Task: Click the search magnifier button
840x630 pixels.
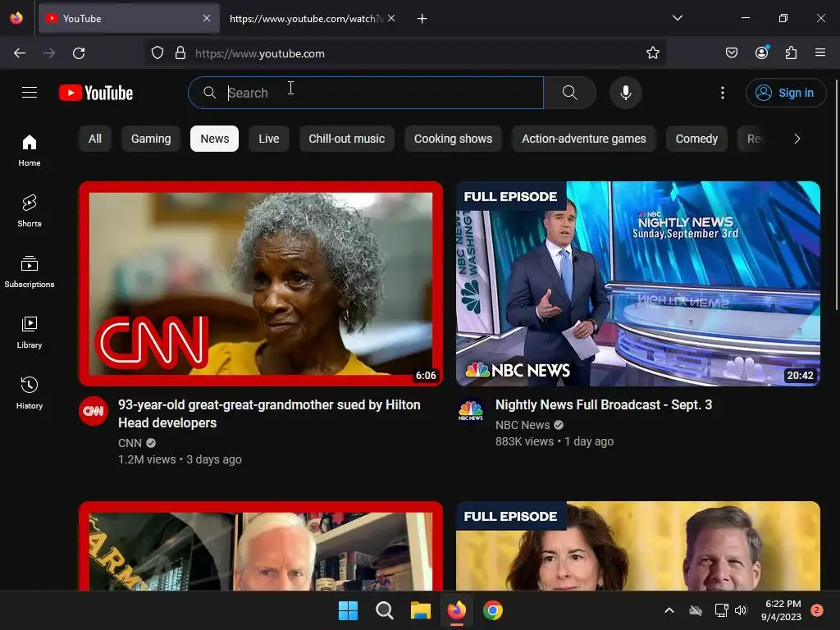Action: (x=569, y=93)
